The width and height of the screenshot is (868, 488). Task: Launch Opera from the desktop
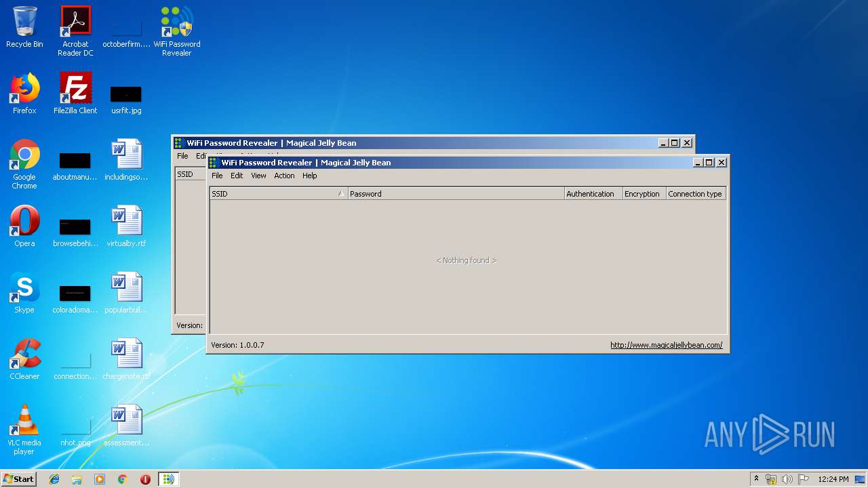pyautogui.click(x=24, y=226)
